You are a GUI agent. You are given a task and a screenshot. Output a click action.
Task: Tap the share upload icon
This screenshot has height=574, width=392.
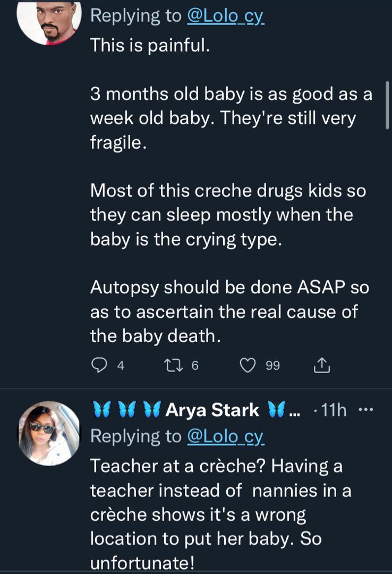322,365
